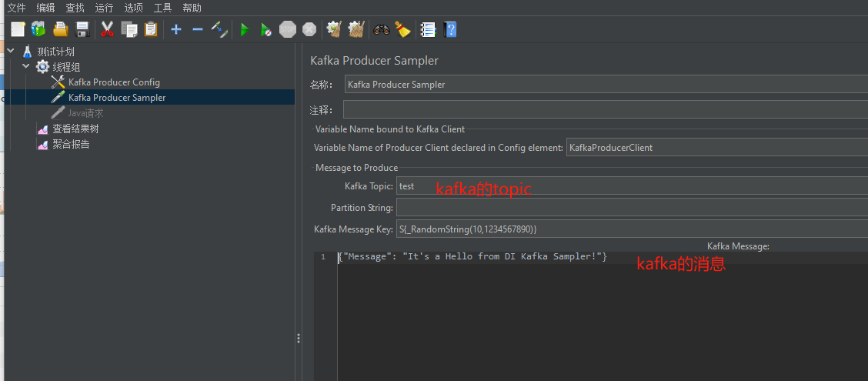Copy the element using the Copy icon

[129, 29]
